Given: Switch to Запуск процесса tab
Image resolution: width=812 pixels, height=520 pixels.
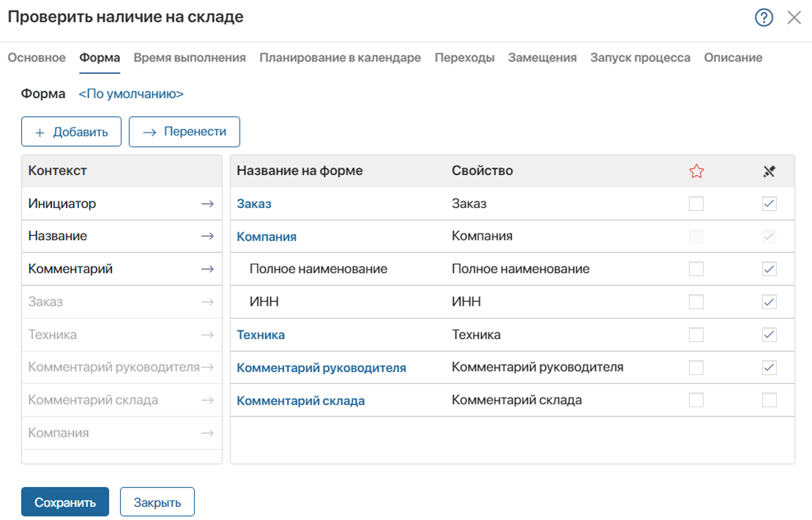Looking at the screenshot, I should tap(640, 57).
